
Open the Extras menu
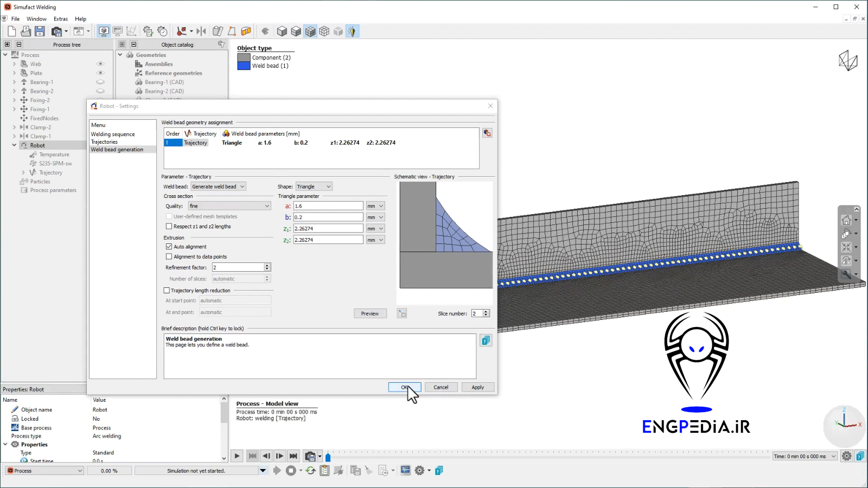point(61,19)
